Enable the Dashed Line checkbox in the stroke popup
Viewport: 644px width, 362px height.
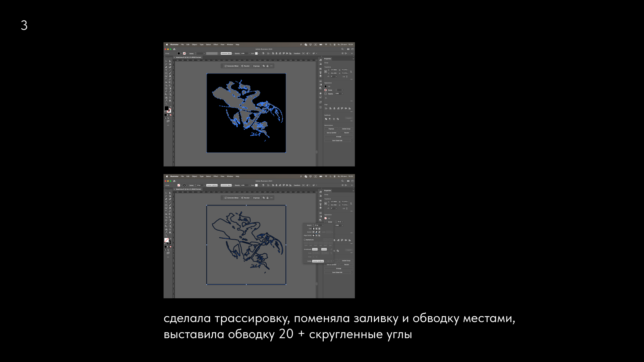tap(305, 240)
